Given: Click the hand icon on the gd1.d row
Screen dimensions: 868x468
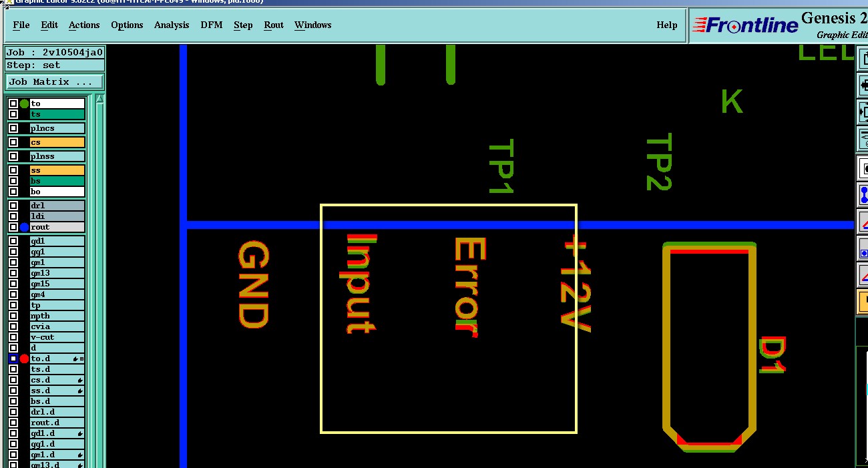Looking at the screenshot, I should 80,433.
